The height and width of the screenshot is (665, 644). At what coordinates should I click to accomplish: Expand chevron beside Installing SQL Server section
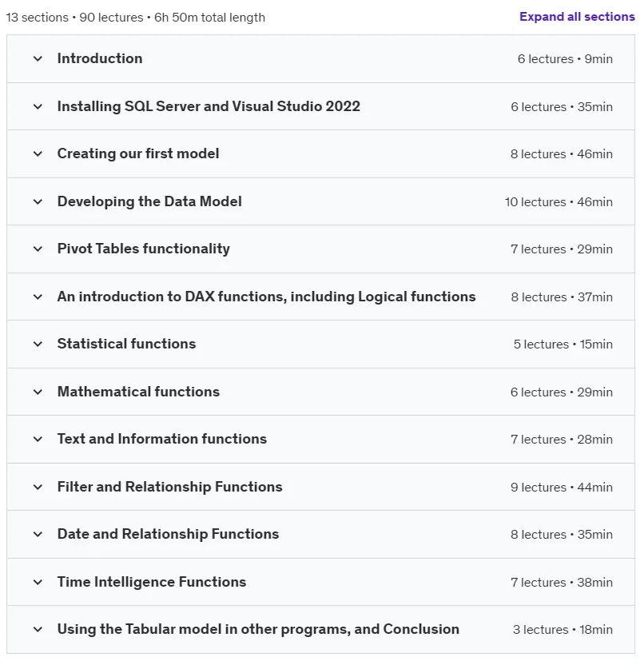click(x=38, y=106)
